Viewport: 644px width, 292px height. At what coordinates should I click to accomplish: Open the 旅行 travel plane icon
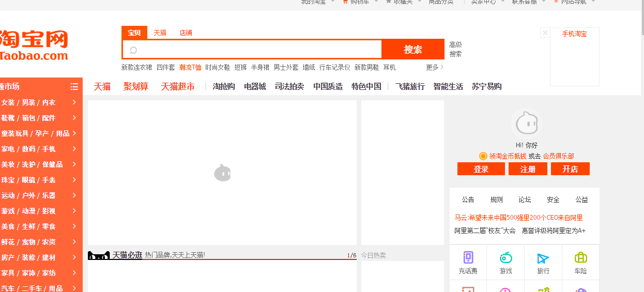pos(543,258)
